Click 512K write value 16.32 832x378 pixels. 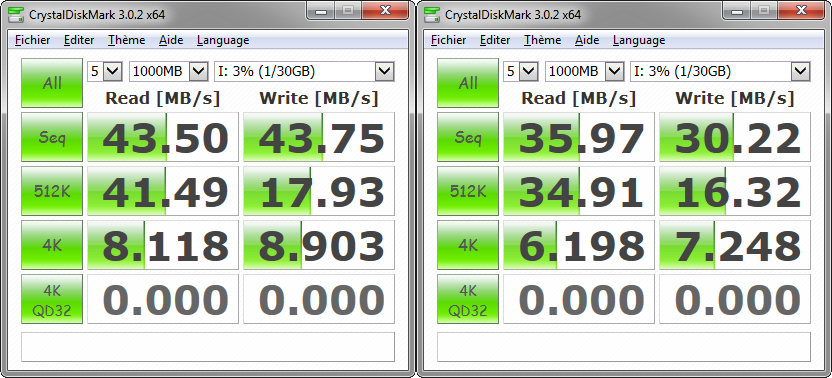(735, 191)
